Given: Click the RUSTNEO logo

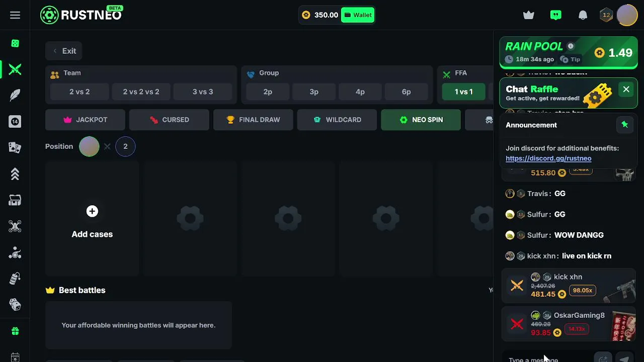Looking at the screenshot, I should [82, 15].
